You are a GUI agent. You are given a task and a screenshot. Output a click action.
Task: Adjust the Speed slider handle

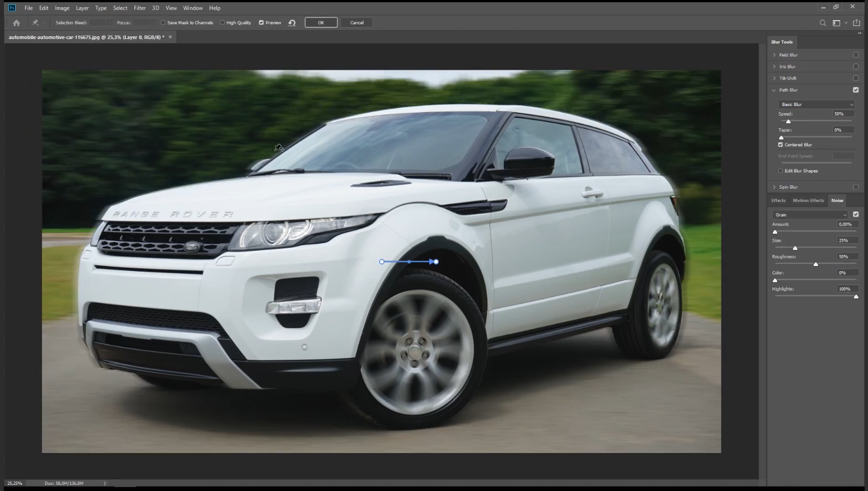pyautogui.click(x=788, y=121)
